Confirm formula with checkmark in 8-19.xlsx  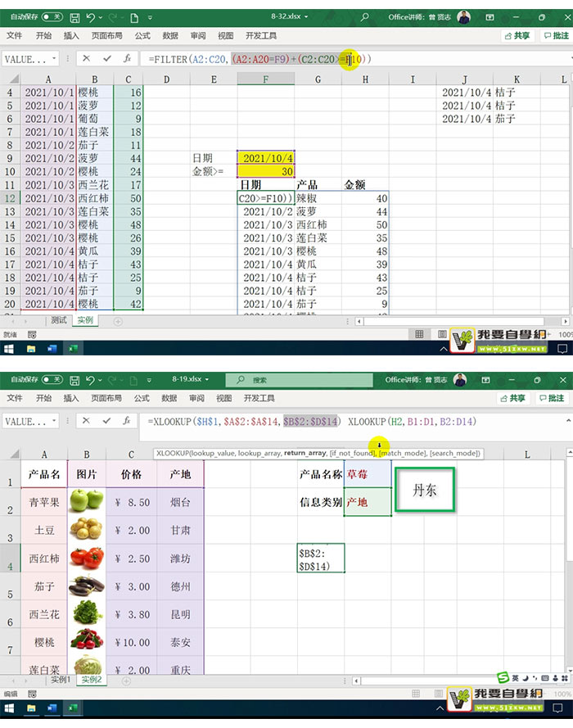[x=106, y=421]
